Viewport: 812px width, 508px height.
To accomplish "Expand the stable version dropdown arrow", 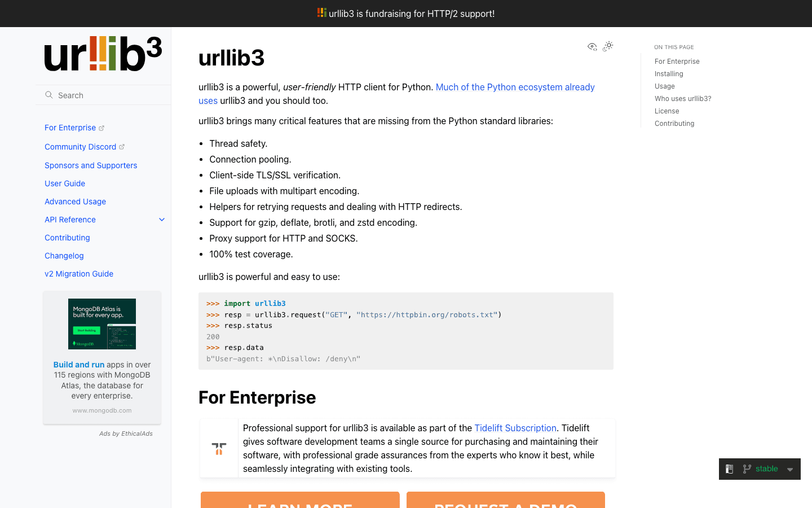I will tap(789, 468).
